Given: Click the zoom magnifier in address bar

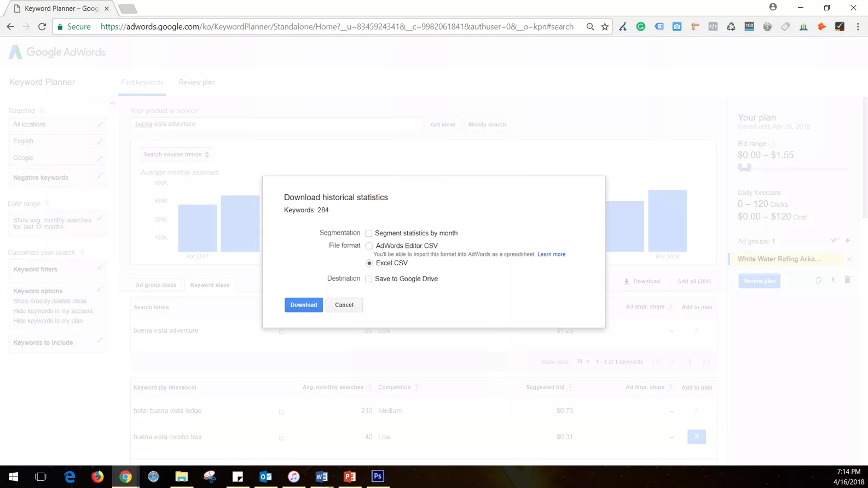Looking at the screenshot, I should pos(590,26).
